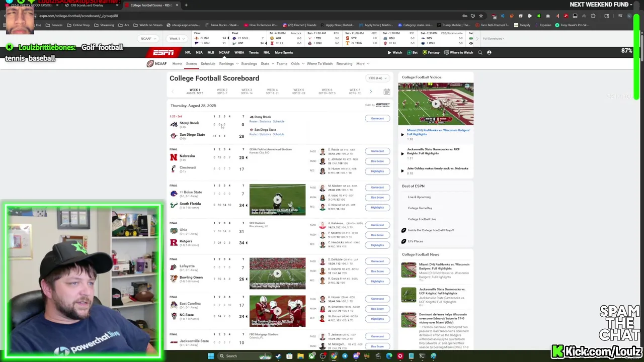Click the Cincinnati team logo
The width and height of the screenshot is (644, 362).
coord(174,168)
